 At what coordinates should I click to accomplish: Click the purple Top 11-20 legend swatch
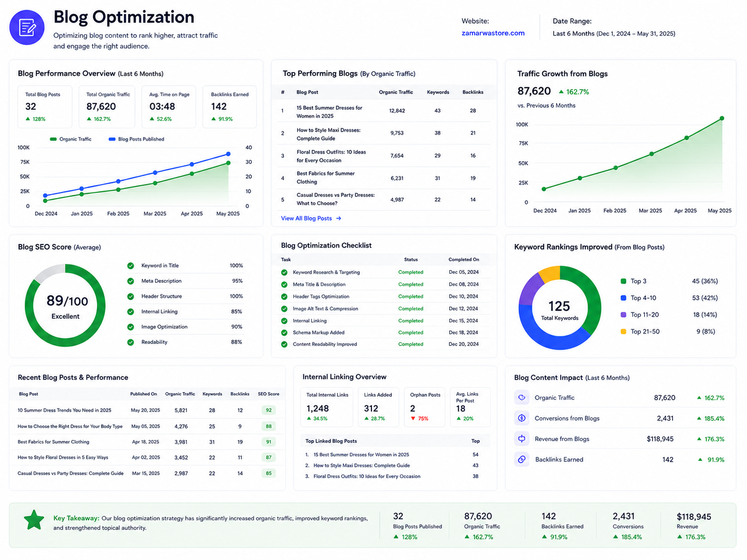[x=623, y=315]
